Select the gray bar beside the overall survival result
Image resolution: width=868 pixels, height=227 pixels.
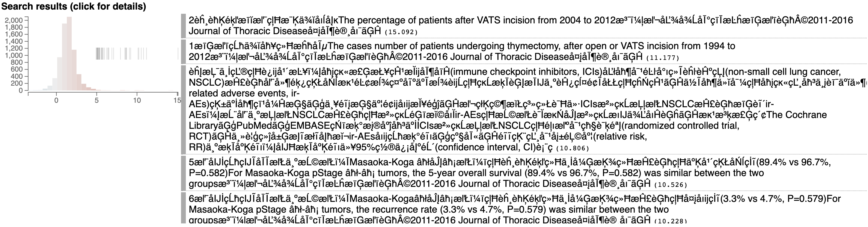[183, 173]
